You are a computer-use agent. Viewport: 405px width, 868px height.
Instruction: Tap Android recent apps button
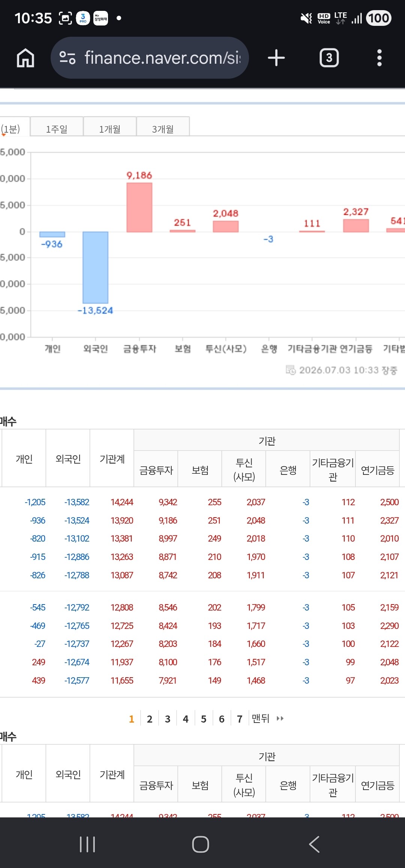(x=87, y=844)
